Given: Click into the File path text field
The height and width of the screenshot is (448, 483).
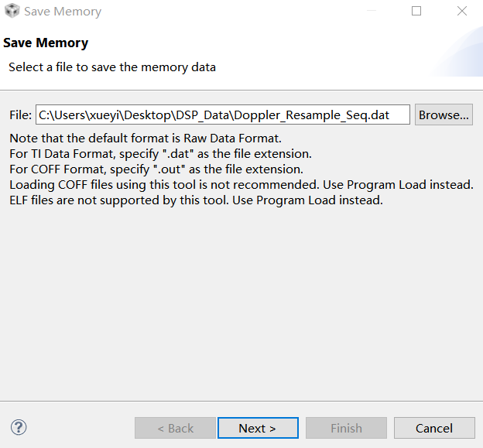Looking at the screenshot, I should click(x=223, y=115).
